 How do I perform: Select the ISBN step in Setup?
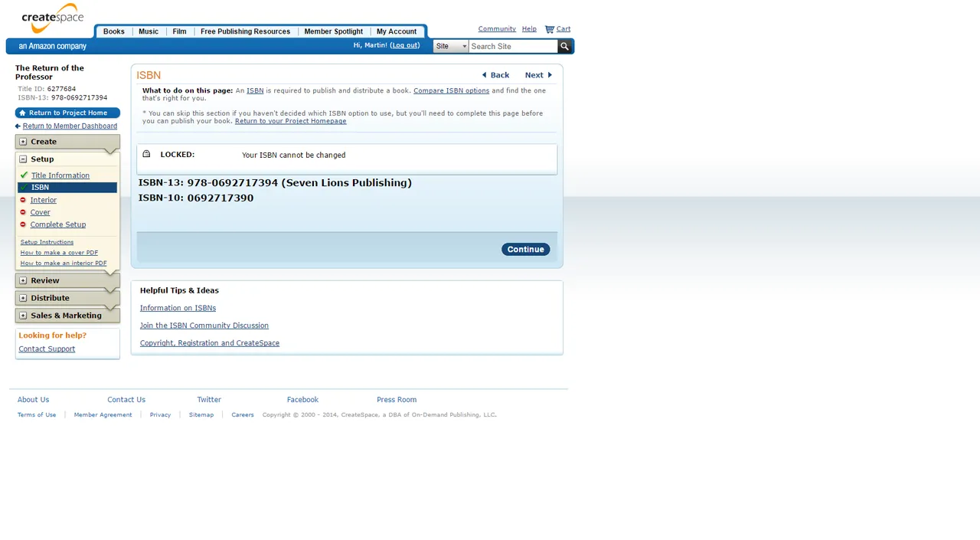point(67,188)
